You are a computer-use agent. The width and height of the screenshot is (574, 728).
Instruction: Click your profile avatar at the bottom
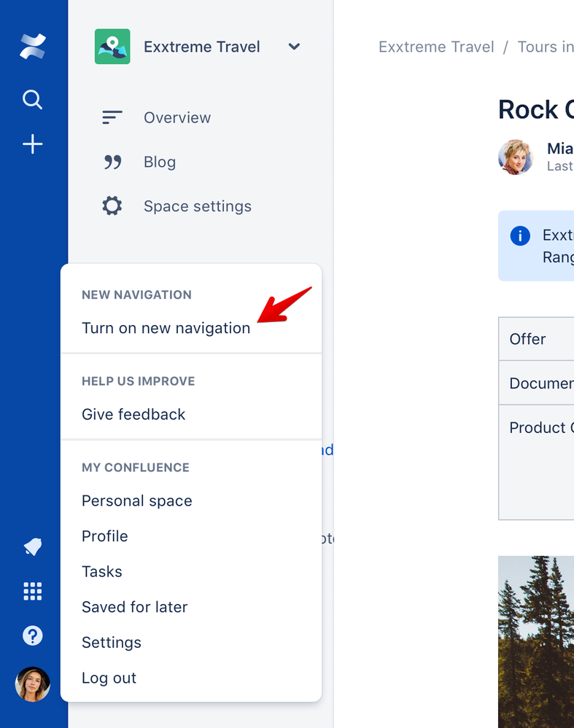(32, 684)
